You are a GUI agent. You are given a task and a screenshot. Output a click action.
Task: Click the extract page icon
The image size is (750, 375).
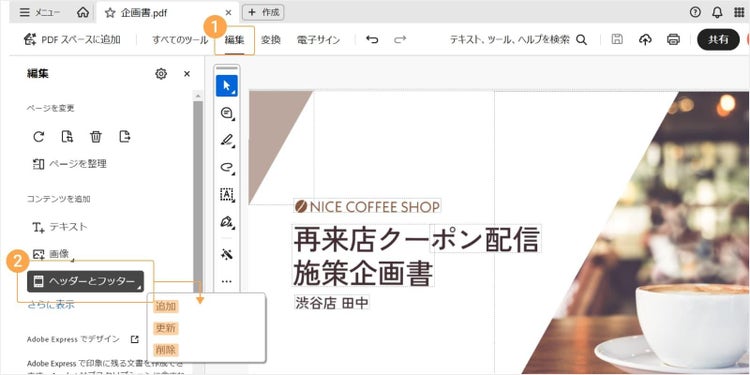point(125,137)
